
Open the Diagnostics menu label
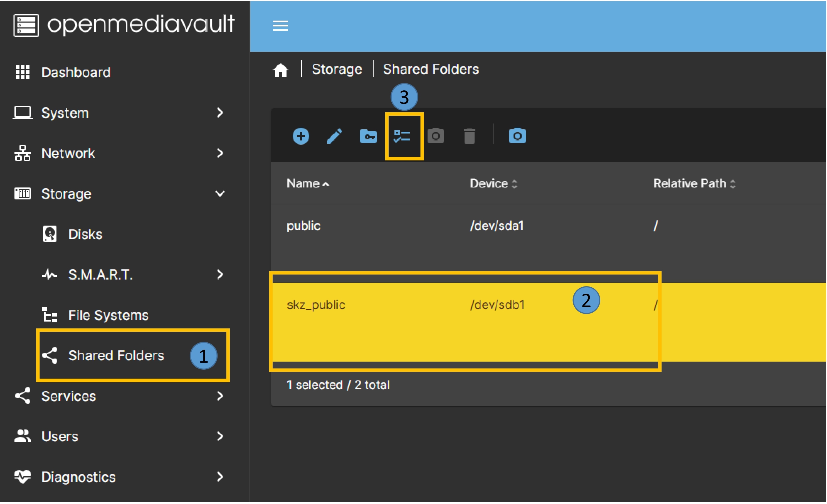[x=78, y=478]
